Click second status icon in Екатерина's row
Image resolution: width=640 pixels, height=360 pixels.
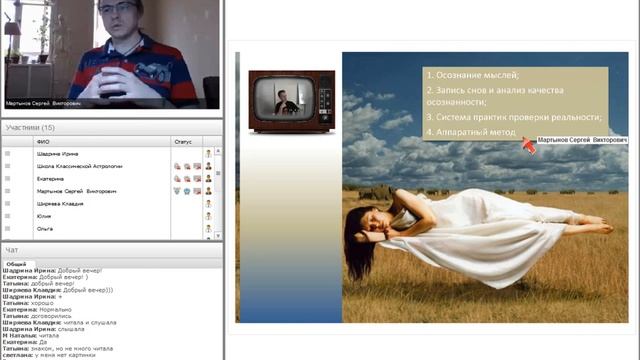(x=187, y=179)
